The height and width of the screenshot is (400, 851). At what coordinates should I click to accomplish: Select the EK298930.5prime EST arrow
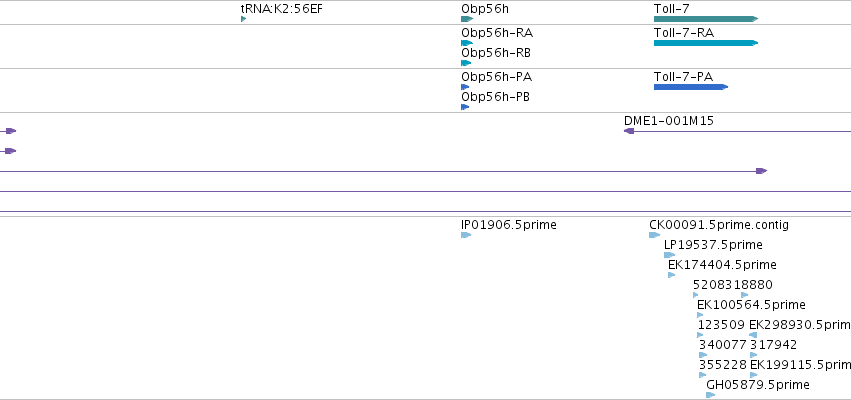click(x=753, y=335)
